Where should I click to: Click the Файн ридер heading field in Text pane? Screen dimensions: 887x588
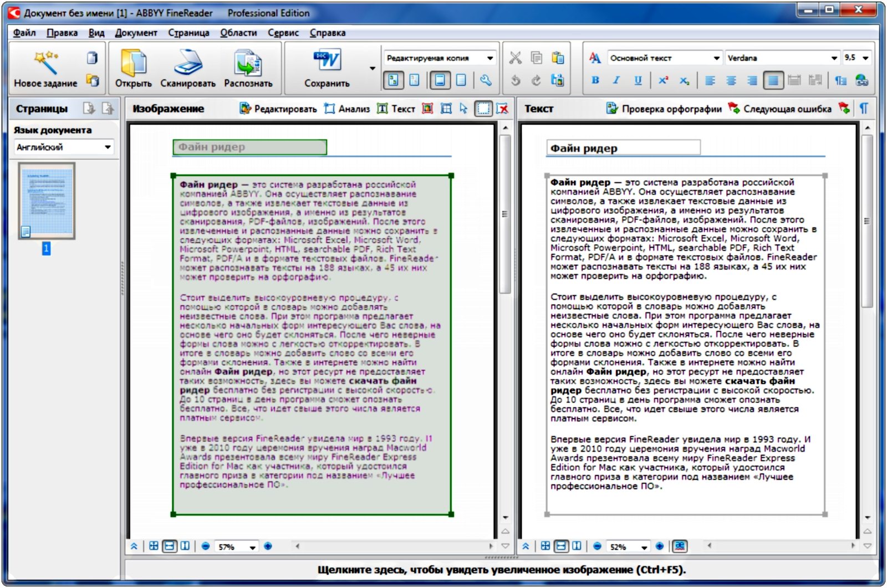pos(623,148)
